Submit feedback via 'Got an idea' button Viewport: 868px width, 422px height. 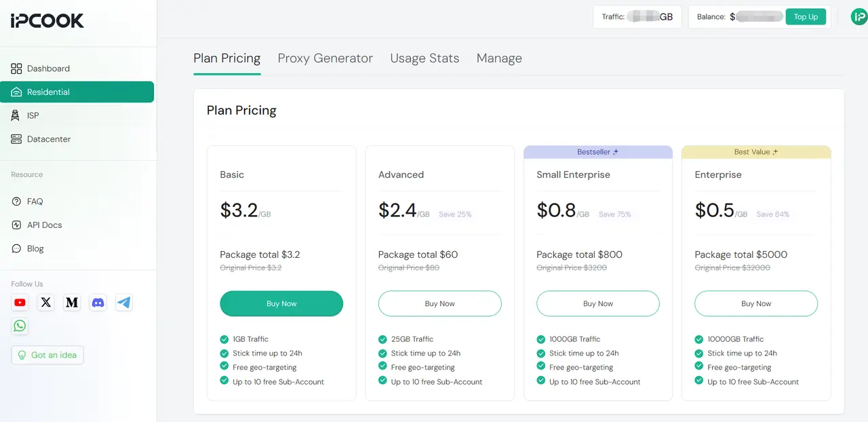point(47,355)
